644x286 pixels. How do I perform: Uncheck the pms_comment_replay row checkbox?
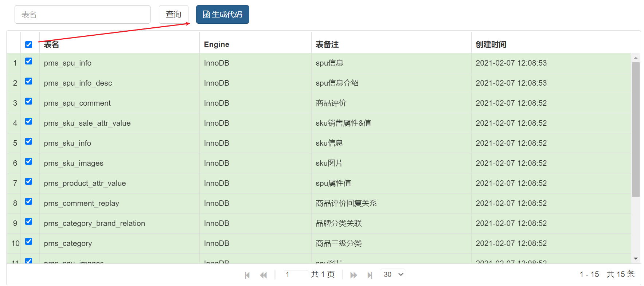(x=29, y=201)
